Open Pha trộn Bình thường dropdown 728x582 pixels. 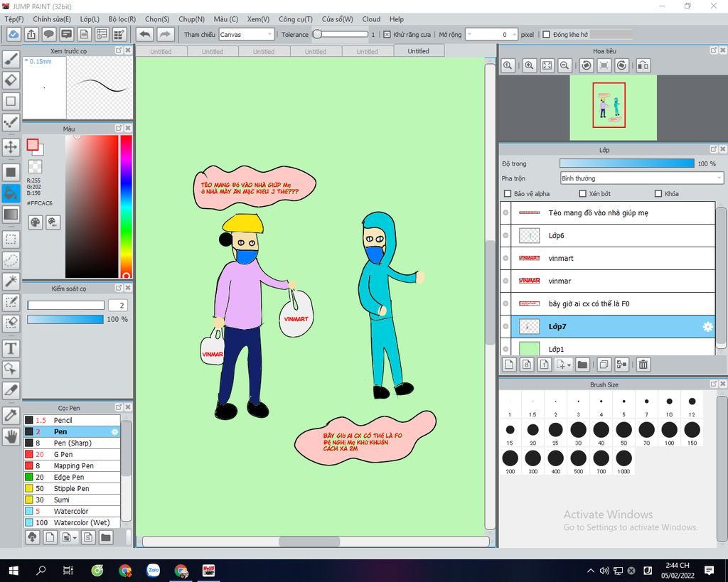click(642, 178)
